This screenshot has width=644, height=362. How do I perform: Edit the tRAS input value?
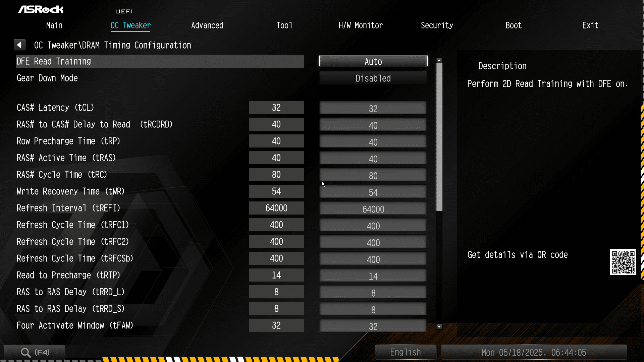pos(373,158)
